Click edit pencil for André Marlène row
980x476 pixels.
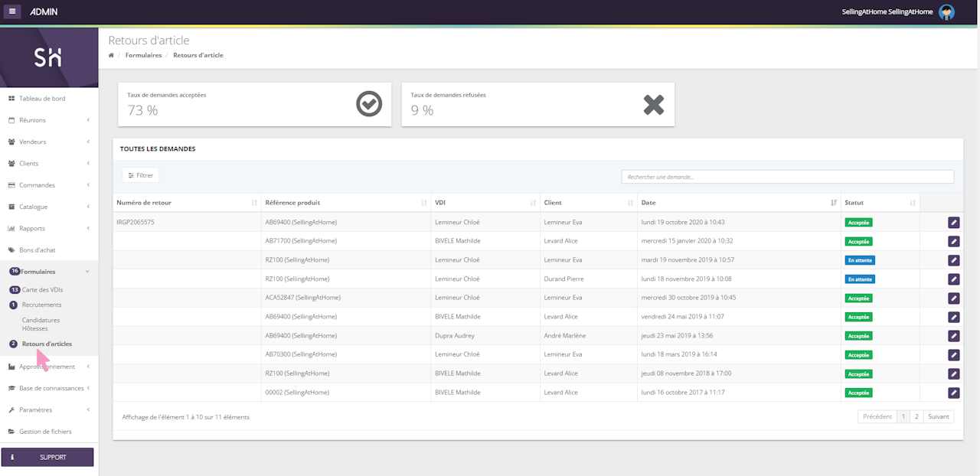coord(953,336)
